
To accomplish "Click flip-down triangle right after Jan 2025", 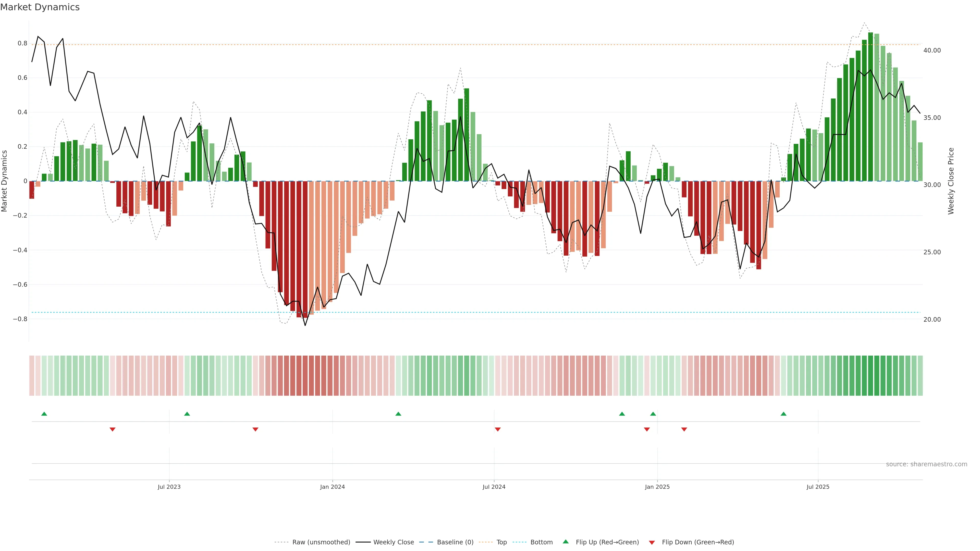I will coord(684,429).
